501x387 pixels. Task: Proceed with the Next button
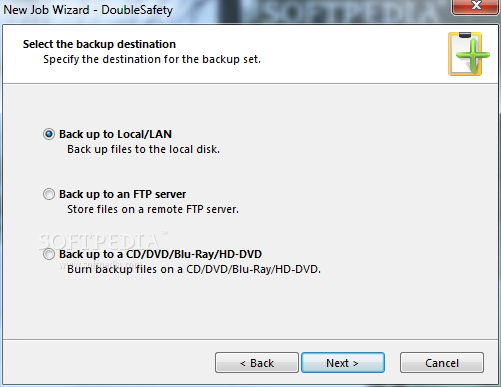point(343,362)
